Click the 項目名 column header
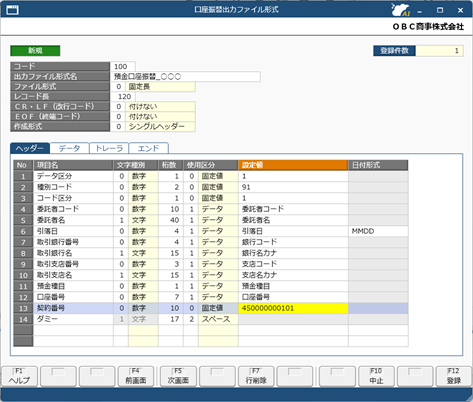473x402 pixels. tap(73, 165)
